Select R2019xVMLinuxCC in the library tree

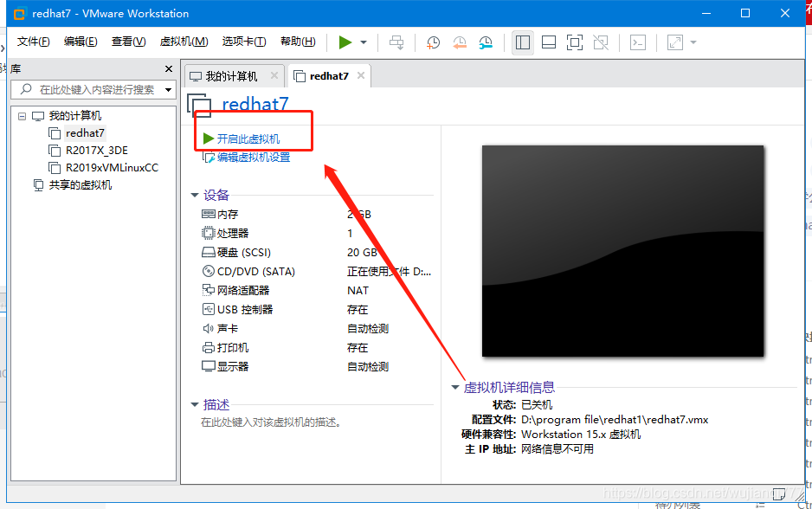(x=112, y=168)
